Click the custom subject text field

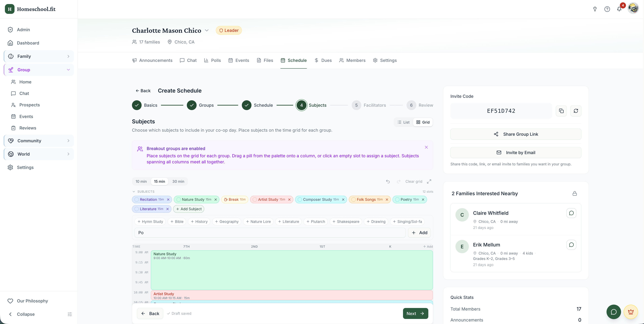point(270,233)
